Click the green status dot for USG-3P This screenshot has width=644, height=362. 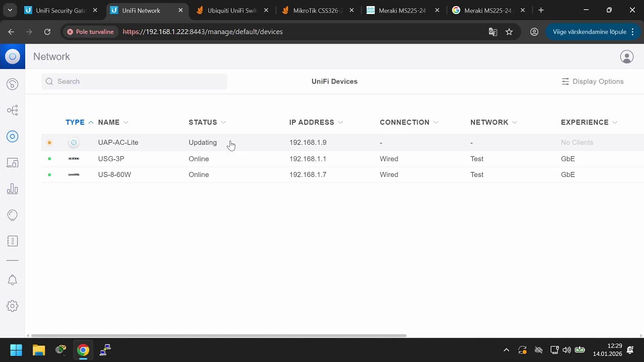point(49,159)
